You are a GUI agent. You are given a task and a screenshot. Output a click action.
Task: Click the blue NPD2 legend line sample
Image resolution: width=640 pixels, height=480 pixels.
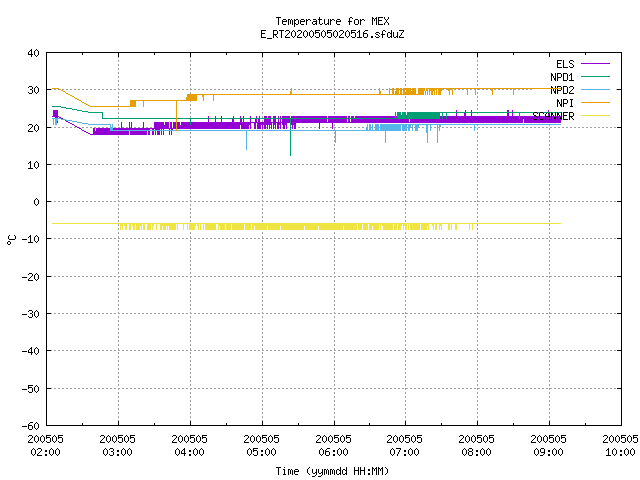595,89
